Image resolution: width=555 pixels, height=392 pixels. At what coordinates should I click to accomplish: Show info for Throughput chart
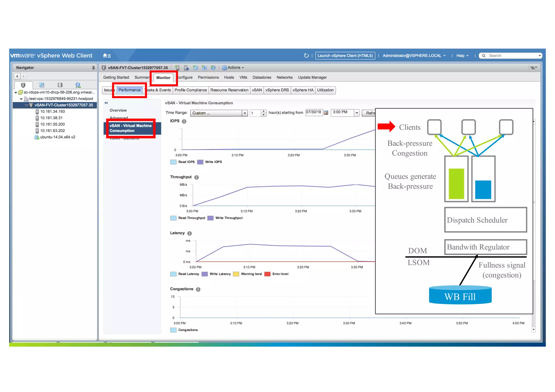tap(196, 177)
